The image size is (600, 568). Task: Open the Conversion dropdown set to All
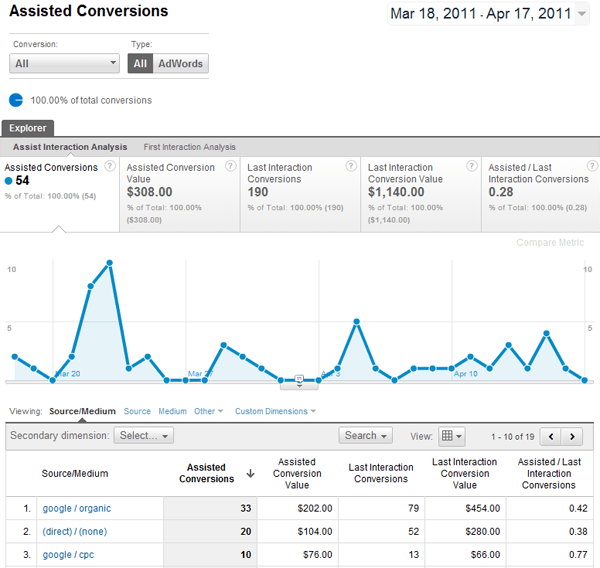[x=65, y=63]
